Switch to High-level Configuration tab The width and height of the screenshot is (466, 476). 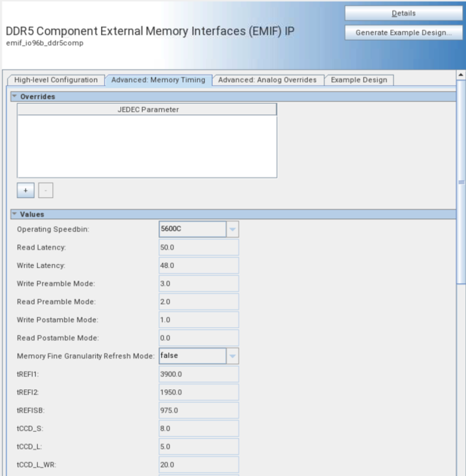pyautogui.click(x=55, y=80)
